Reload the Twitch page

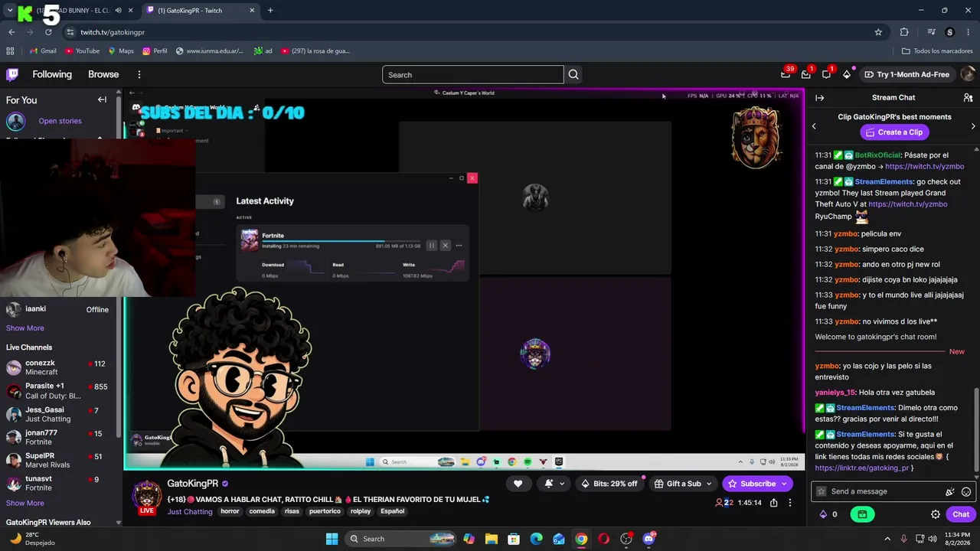tap(48, 32)
